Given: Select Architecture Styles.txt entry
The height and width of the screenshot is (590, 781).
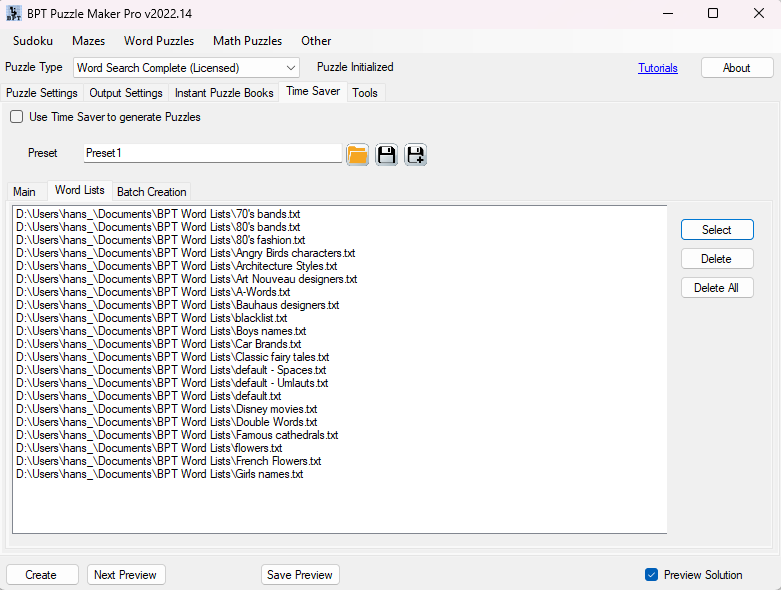Looking at the screenshot, I should [176, 266].
